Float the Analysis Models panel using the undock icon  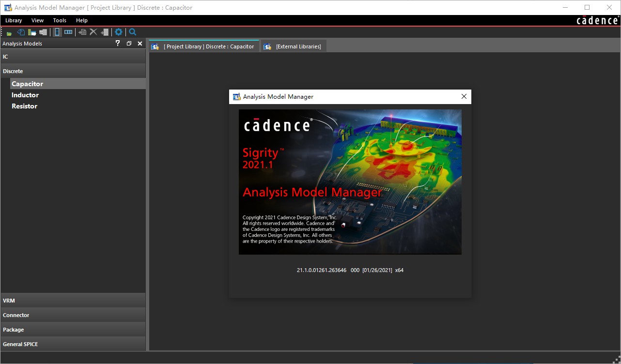pos(129,44)
